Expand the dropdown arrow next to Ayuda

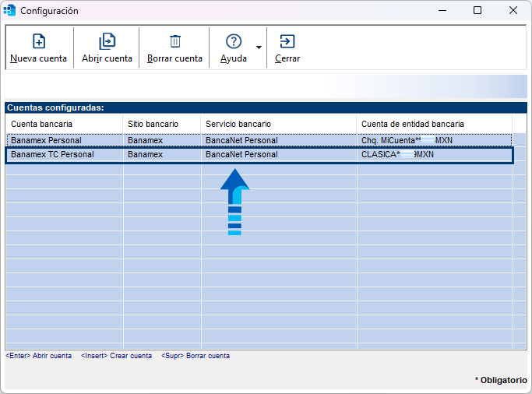(259, 48)
